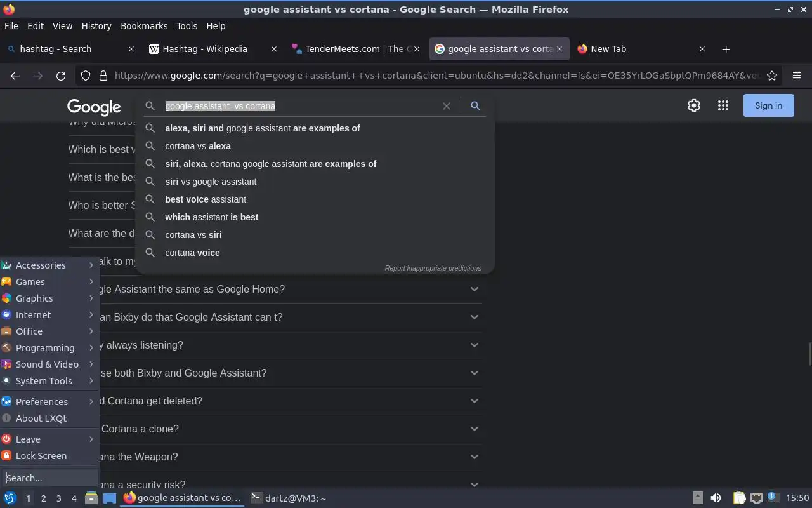Open file manager from the taskbar
This screenshot has width=812, height=508.
click(x=91, y=498)
